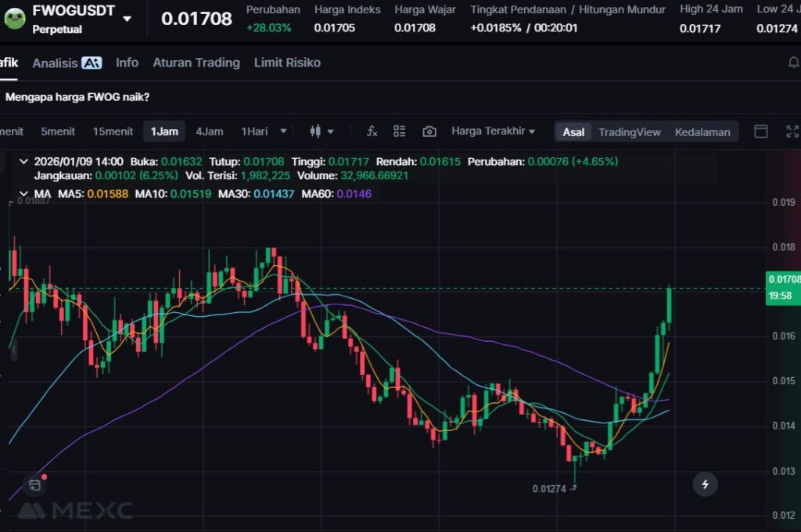Toggle the panel layout icon
801x532 pixels.
point(760,131)
